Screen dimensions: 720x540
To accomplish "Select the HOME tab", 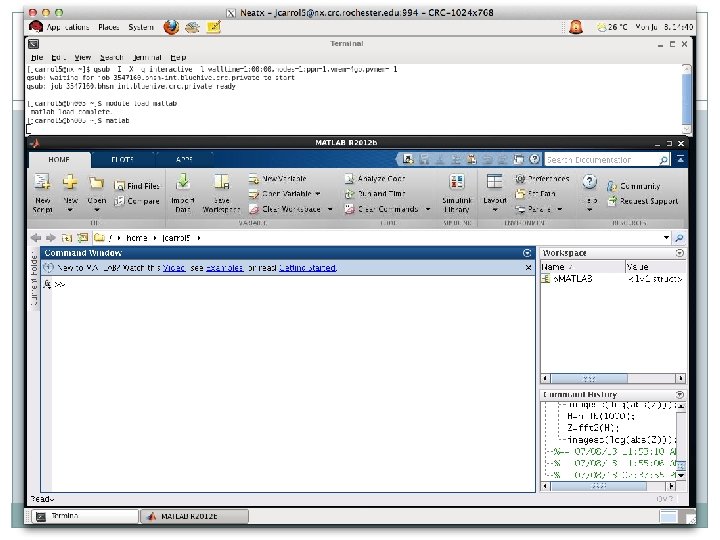I will (59, 159).
